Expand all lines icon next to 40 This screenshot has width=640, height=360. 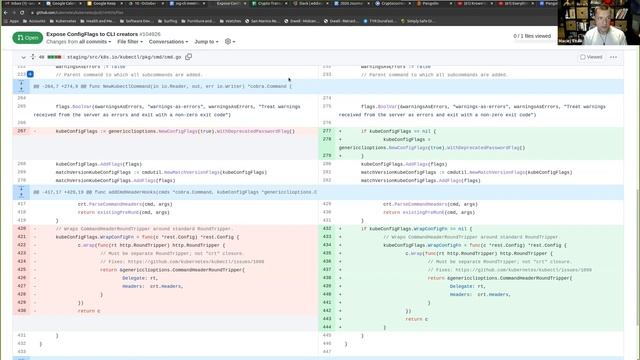click(x=33, y=57)
